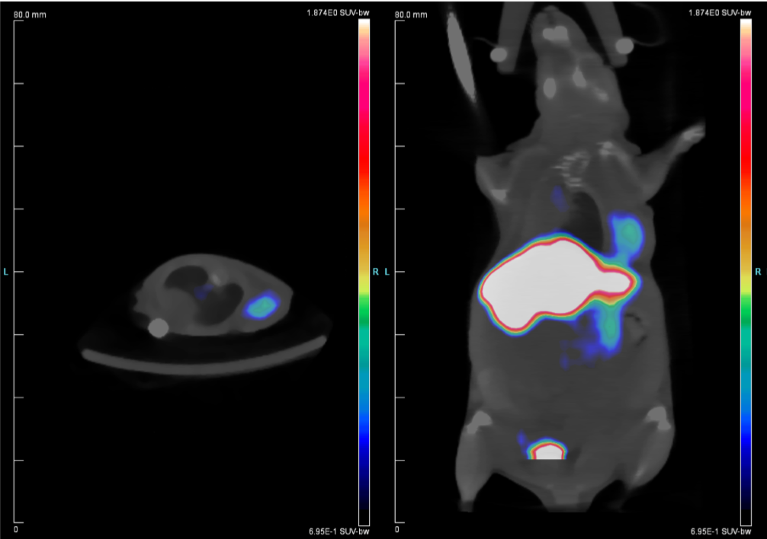
Task: Select the bright round spot in axial slice
Action: tap(156, 326)
